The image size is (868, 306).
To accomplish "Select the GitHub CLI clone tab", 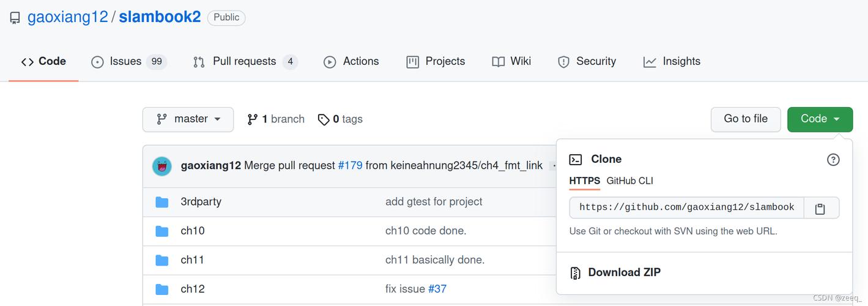I will [x=630, y=181].
